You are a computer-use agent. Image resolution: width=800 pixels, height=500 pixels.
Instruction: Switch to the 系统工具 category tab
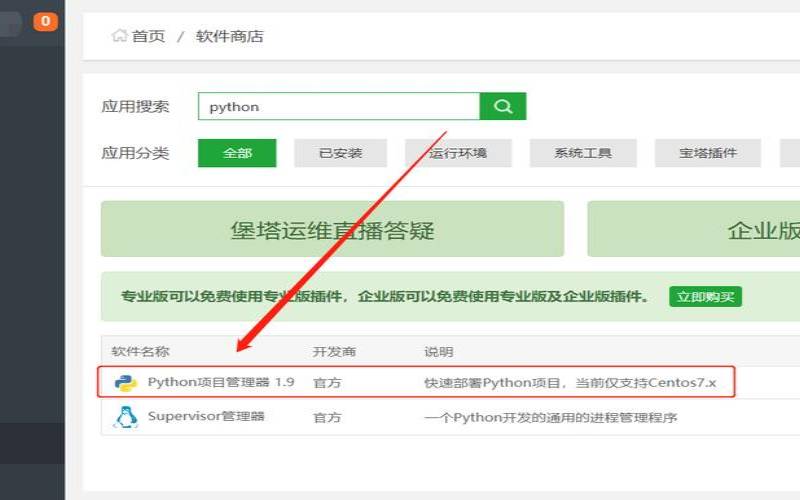tap(583, 153)
